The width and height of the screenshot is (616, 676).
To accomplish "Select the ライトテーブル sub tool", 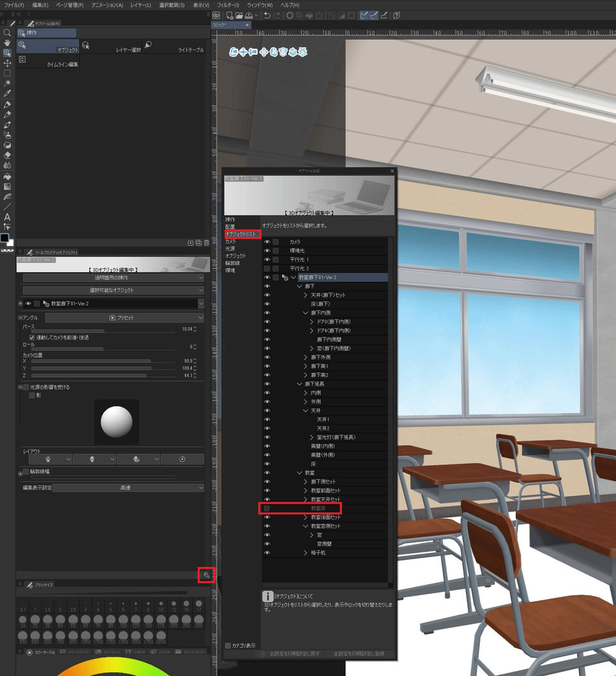I will point(174,47).
